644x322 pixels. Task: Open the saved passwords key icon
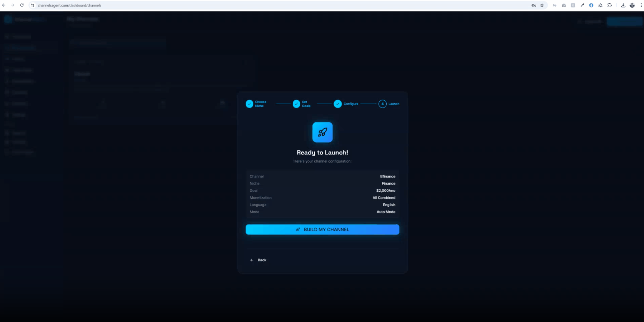pos(534,5)
